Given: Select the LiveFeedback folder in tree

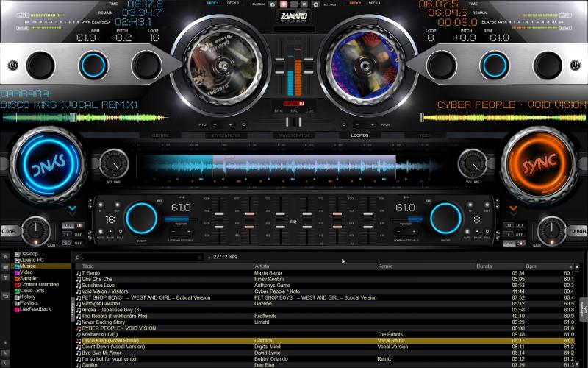Looking at the screenshot, I should tap(35, 309).
